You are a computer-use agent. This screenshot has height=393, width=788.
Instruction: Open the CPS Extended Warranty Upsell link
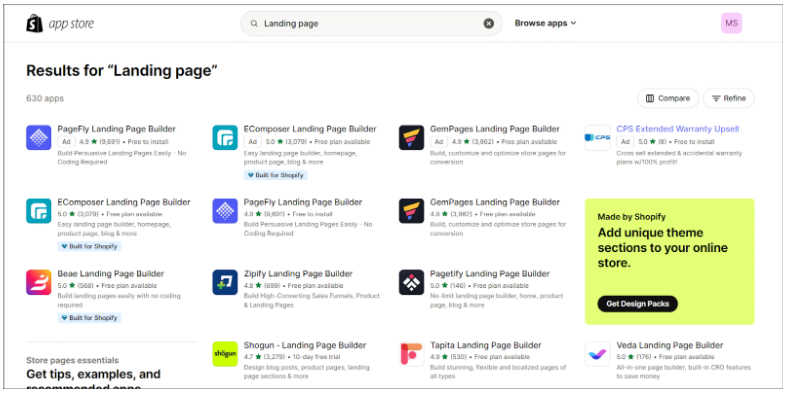pyautogui.click(x=677, y=129)
